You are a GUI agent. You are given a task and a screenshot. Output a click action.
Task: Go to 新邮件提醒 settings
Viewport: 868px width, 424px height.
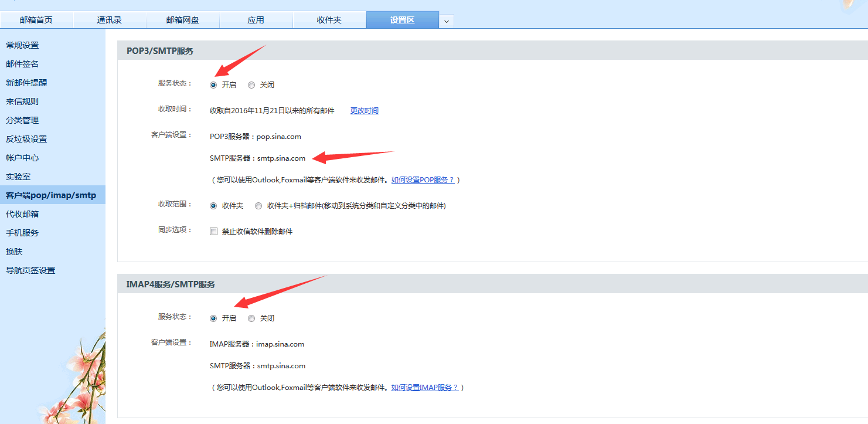point(26,83)
